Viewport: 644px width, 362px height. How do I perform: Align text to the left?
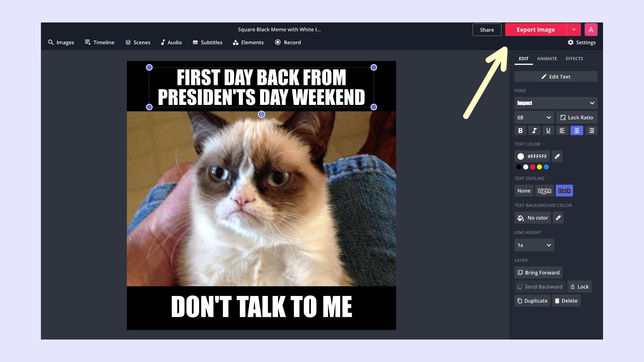click(x=562, y=131)
